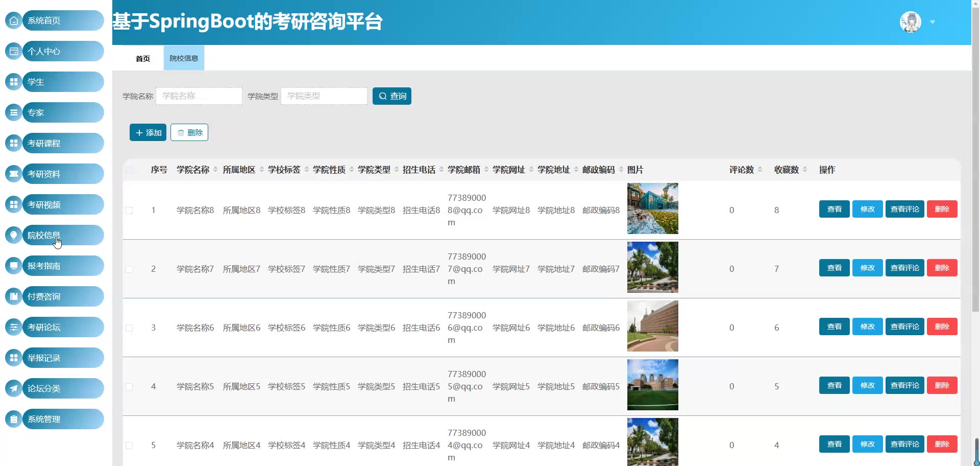Check the checkbox for row 1
Screen dimensions: 980x466
[129, 211]
